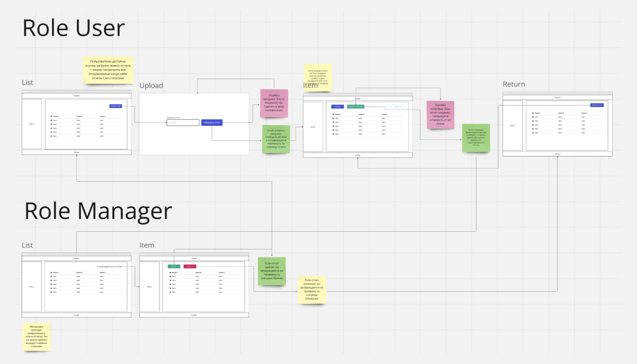Select pink 'Ошибка загрузки' sticky note

[274, 103]
